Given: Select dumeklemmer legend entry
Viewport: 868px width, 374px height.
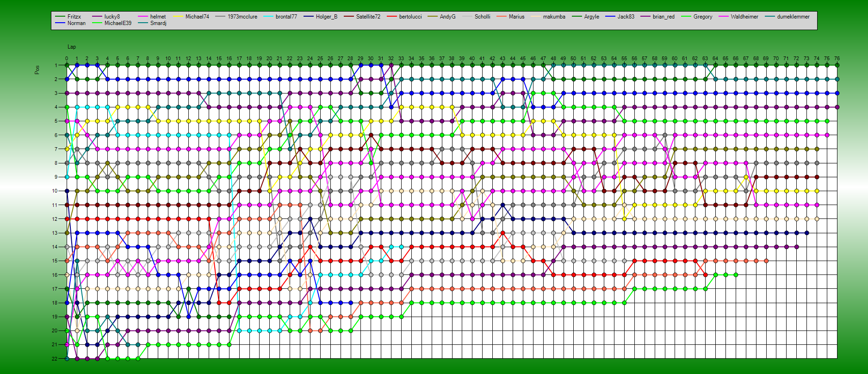Looking at the screenshot, I should click(x=794, y=17).
